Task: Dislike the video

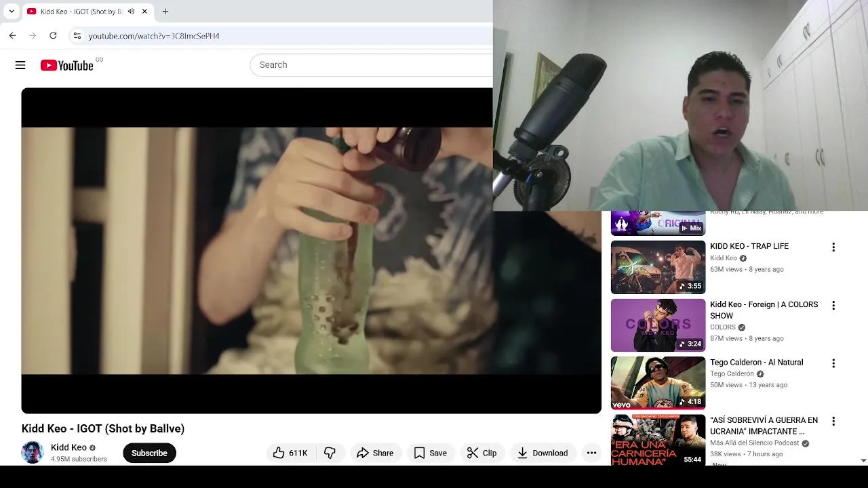Action: [x=330, y=453]
